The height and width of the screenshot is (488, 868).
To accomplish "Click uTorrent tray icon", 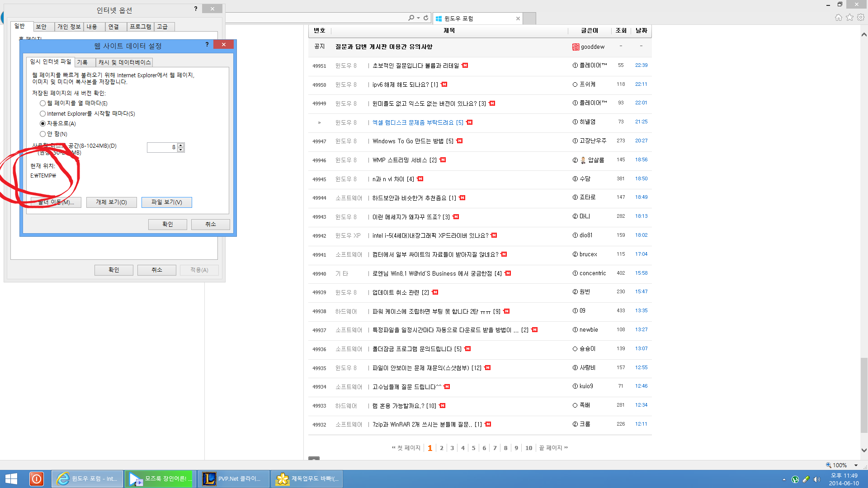I will point(795,479).
